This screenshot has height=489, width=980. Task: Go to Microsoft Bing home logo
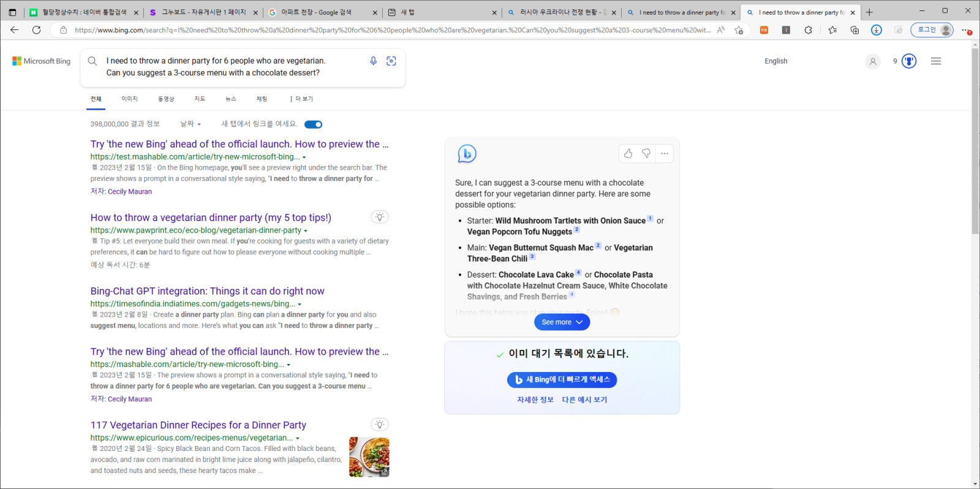[x=41, y=61]
